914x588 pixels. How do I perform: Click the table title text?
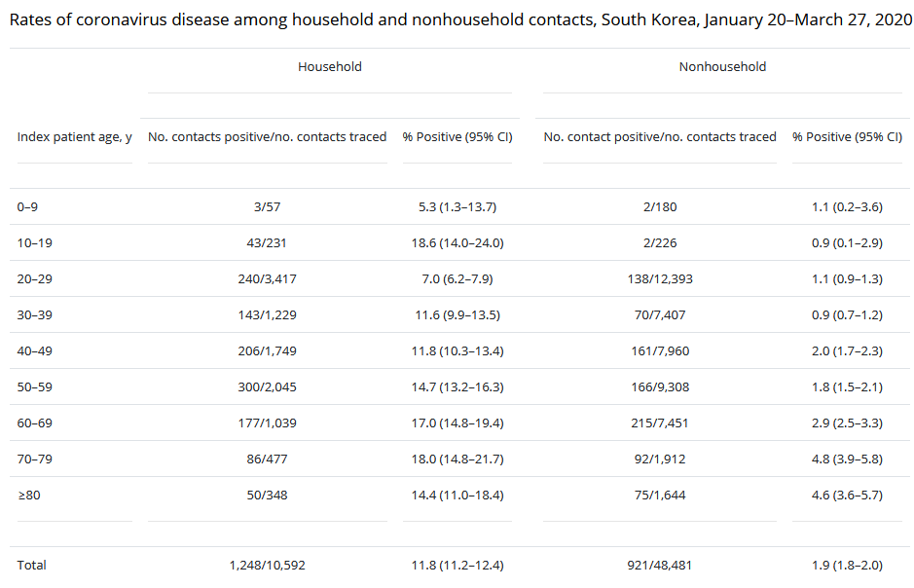click(456, 19)
